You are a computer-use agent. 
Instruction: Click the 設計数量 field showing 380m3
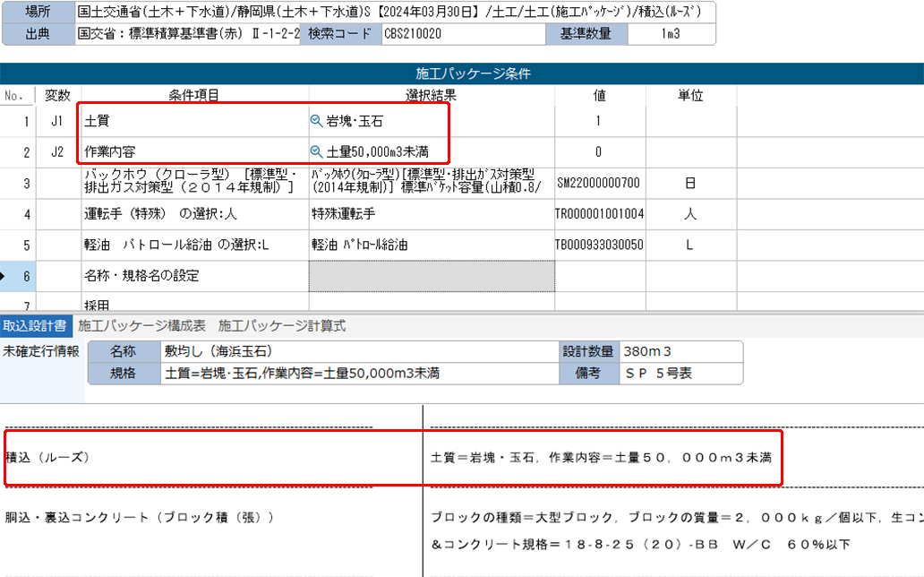point(679,351)
